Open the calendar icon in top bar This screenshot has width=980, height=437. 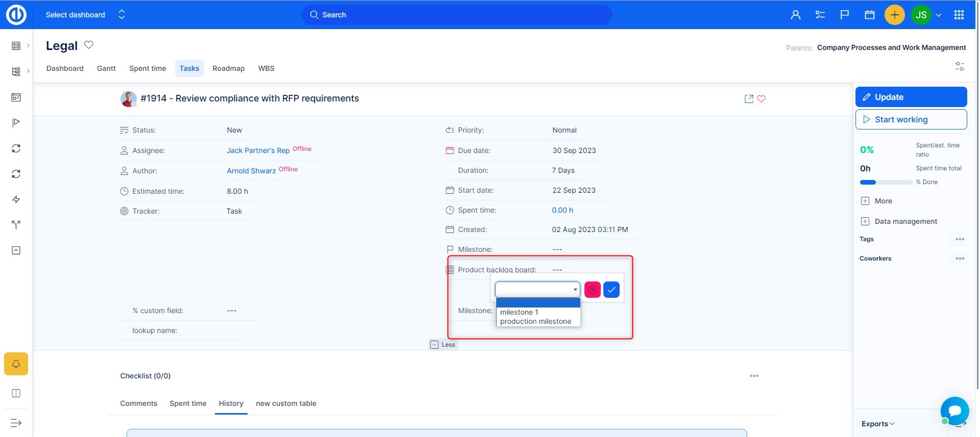[x=870, y=15]
